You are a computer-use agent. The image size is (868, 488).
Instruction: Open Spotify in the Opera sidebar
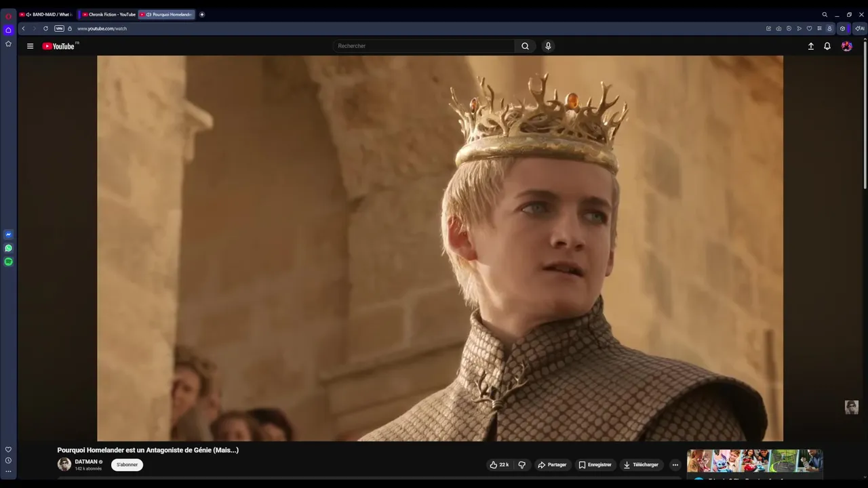click(8, 262)
